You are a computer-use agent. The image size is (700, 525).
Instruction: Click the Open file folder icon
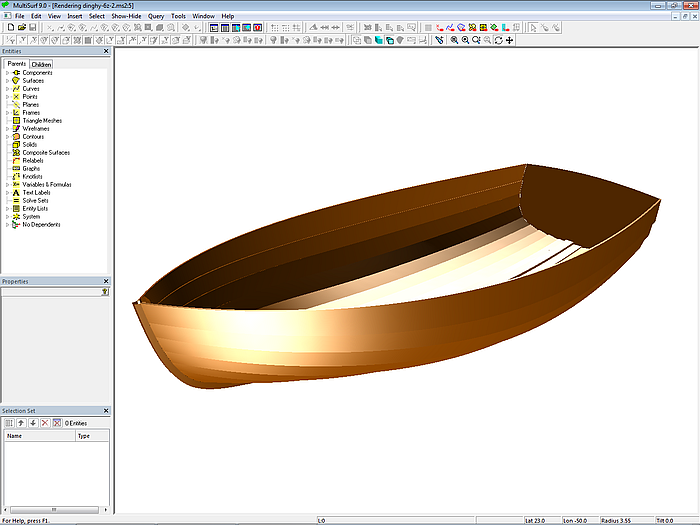21,28
